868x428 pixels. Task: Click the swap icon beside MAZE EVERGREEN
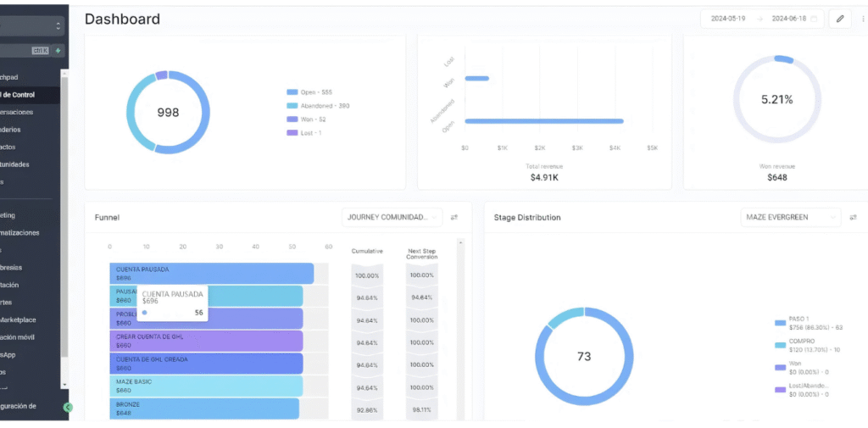(x=854, y=218)
